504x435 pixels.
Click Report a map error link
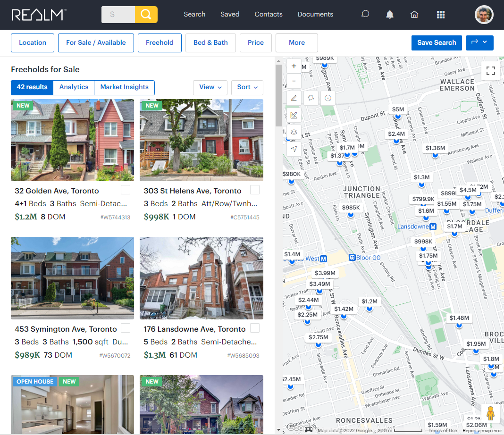tap(482, 431)
